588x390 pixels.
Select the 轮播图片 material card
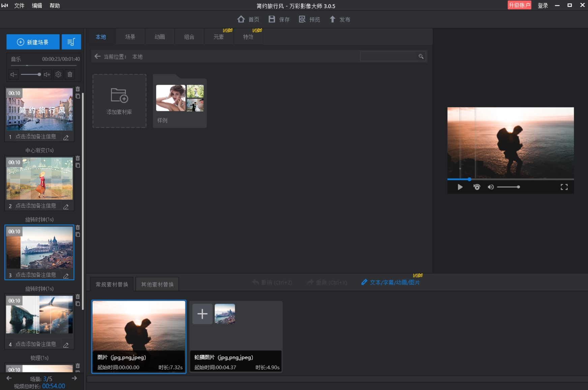[x=236, y=337]
